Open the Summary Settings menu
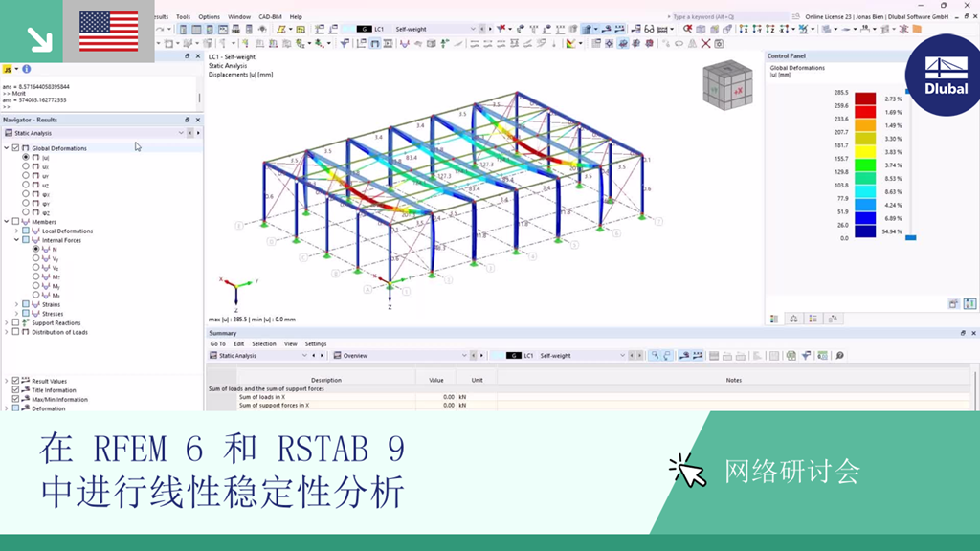Screen dimensions: 980x551 (316, 343)
